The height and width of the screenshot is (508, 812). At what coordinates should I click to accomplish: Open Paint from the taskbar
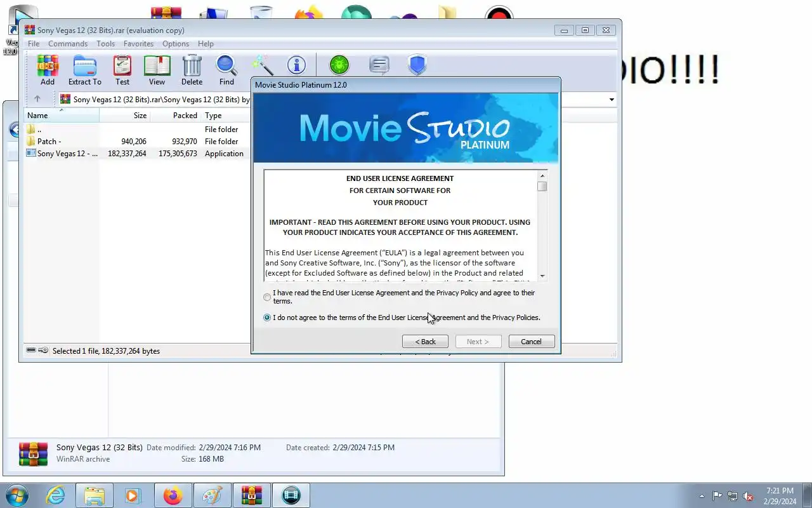click(212, 495)
